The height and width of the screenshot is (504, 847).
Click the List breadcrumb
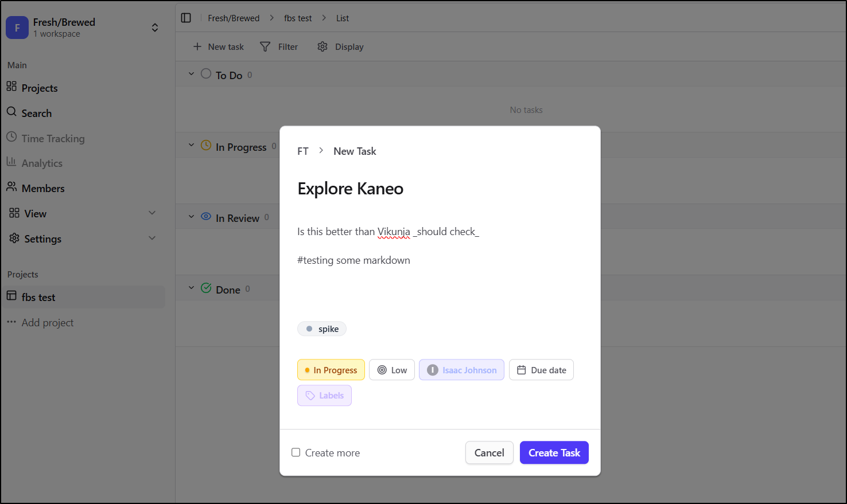tap(343, 18)
